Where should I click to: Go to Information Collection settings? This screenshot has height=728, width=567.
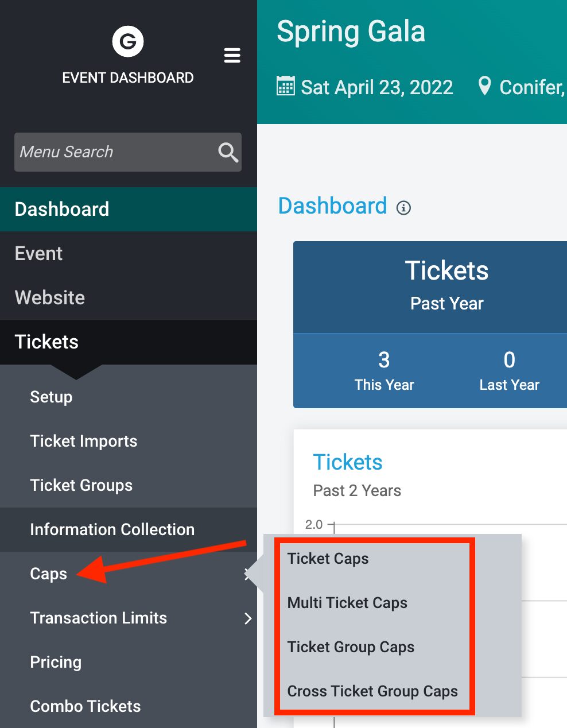112,529
